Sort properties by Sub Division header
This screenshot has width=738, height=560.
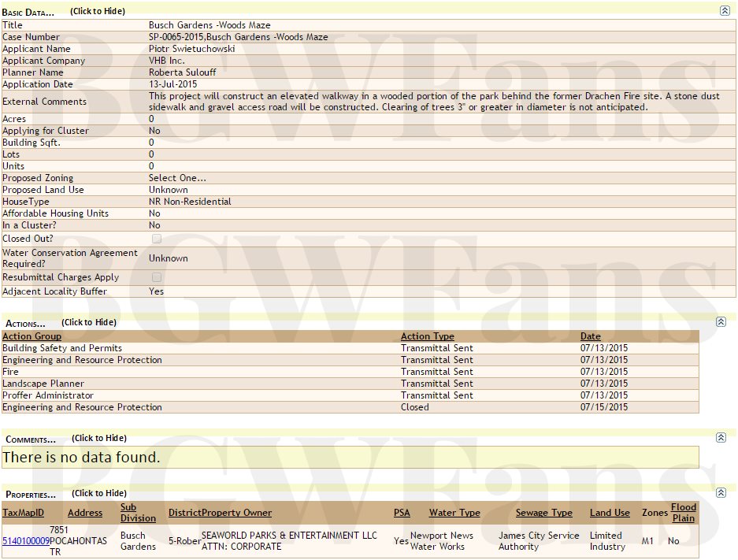point(138,513)
